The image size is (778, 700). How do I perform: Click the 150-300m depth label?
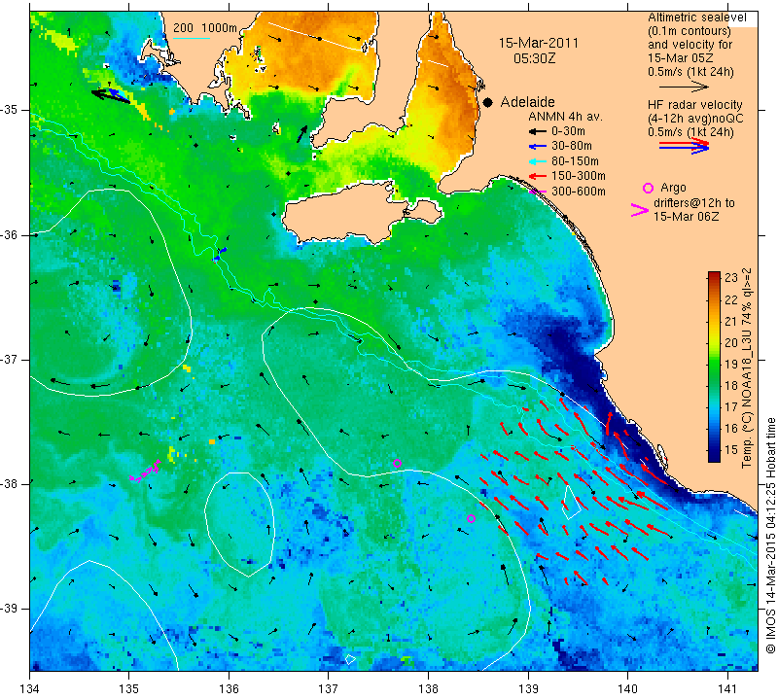[x=578, y=176]
